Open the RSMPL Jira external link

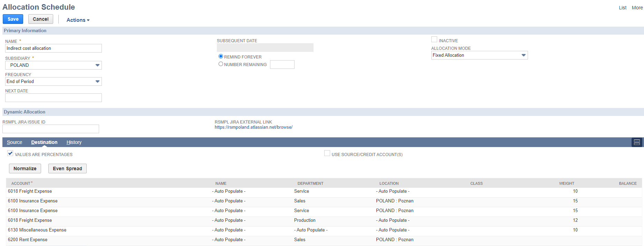click(x=253, y=127)
